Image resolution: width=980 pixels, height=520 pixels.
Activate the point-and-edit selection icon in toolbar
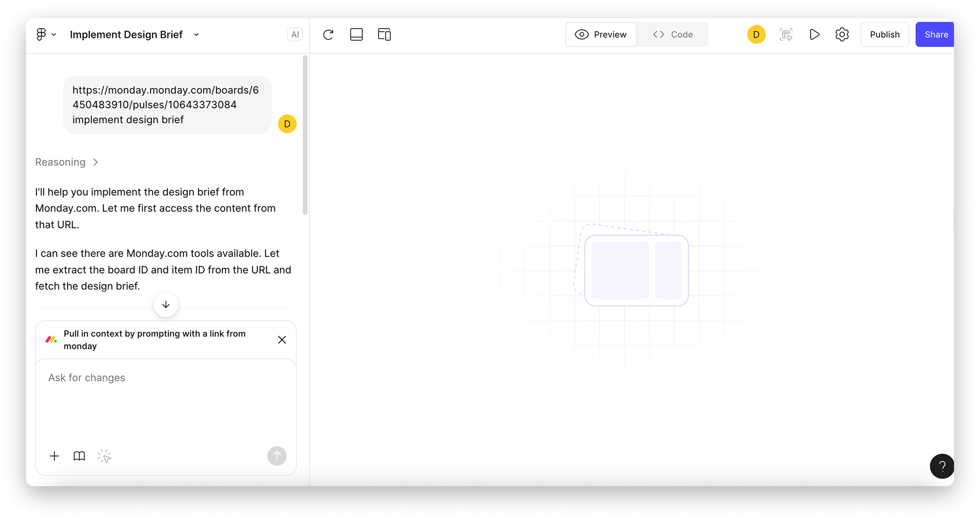(x=786, y=35)
